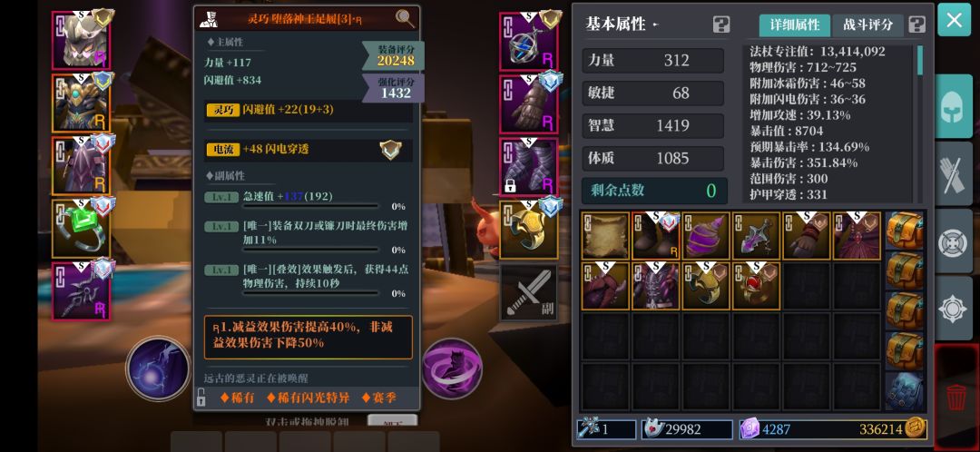Select the equipped green gem ring slot
Image resolution: width=980 pixels, height=452 pixels.
tap(82, 228)
